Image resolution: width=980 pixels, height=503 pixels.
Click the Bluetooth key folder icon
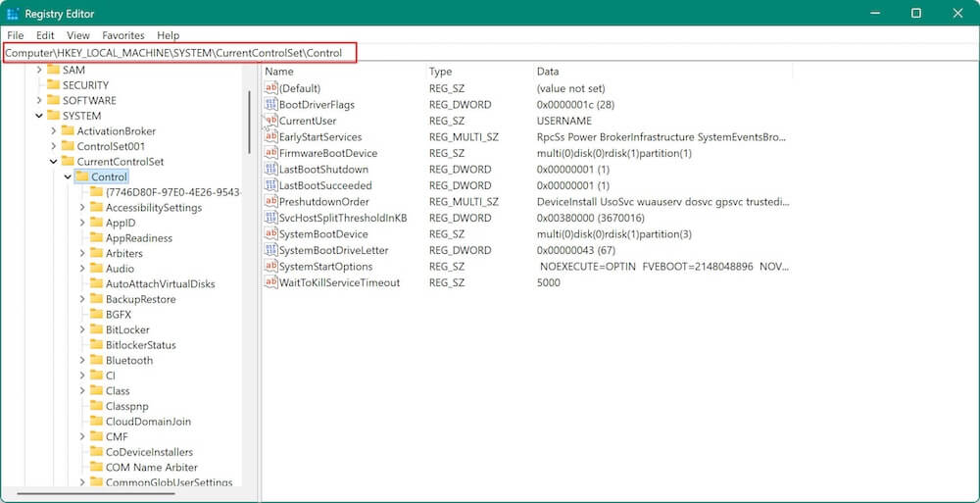tap(96, 361)
